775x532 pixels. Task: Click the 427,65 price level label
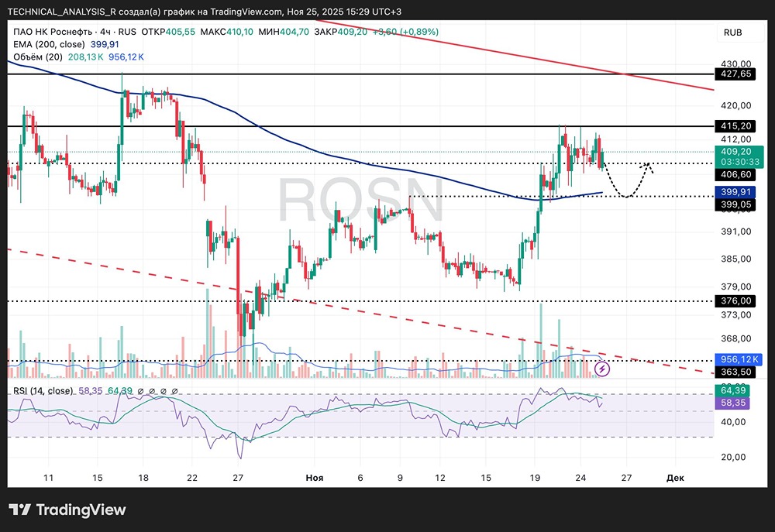(x=735, y=74)
